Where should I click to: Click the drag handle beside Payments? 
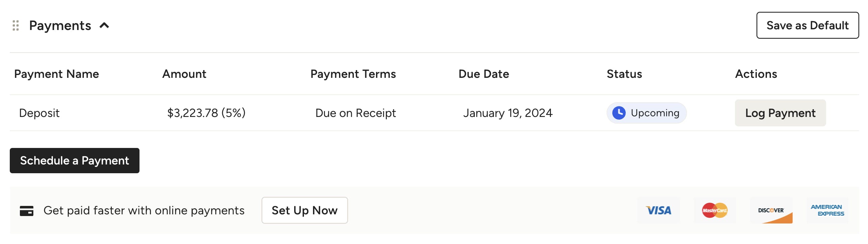tap(15, 26)
